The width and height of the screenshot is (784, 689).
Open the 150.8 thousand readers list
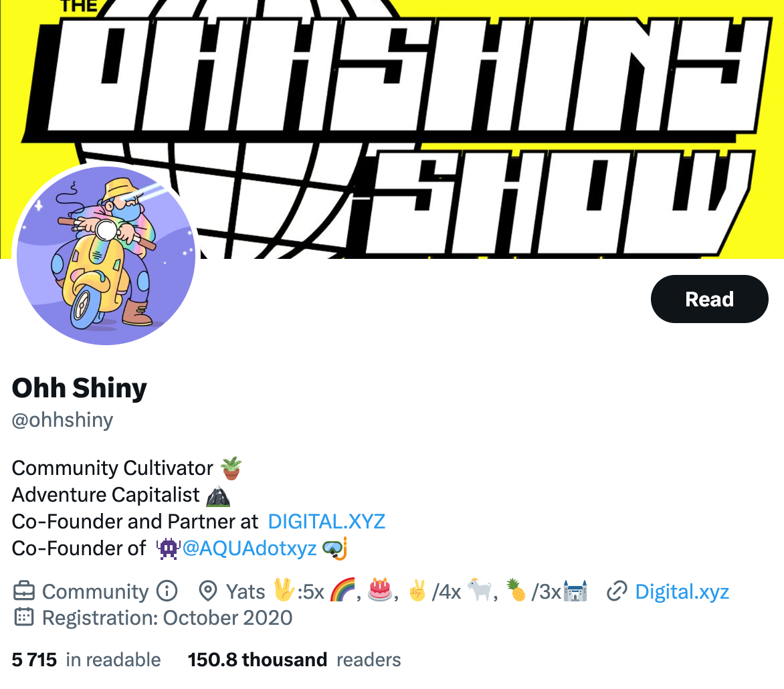294,660
